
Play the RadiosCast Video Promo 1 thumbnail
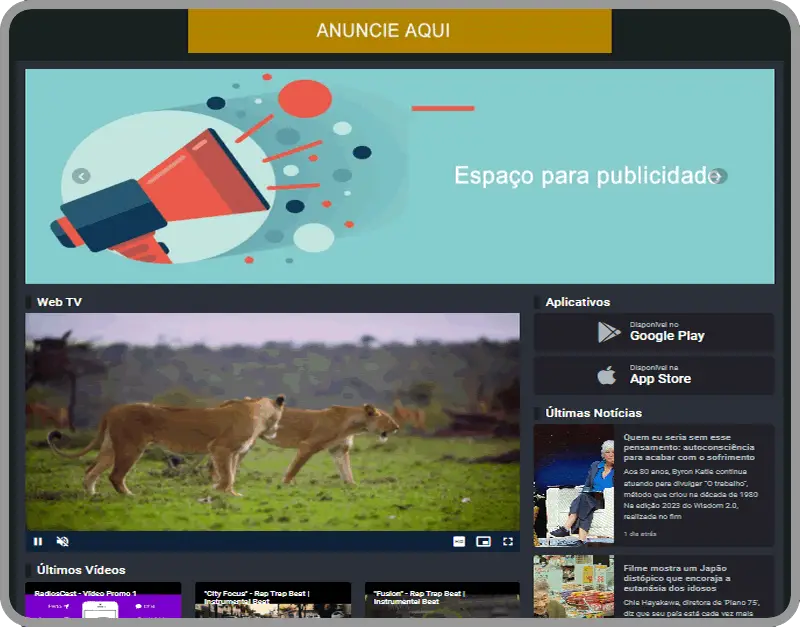pyautogui.click(x=103, y=601)
